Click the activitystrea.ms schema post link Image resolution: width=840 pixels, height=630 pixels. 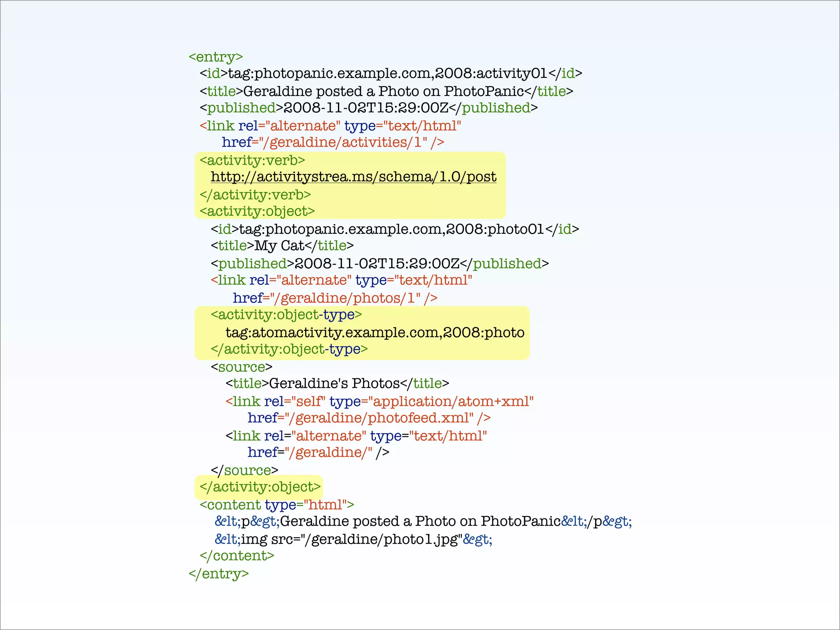tap(353, 177)
